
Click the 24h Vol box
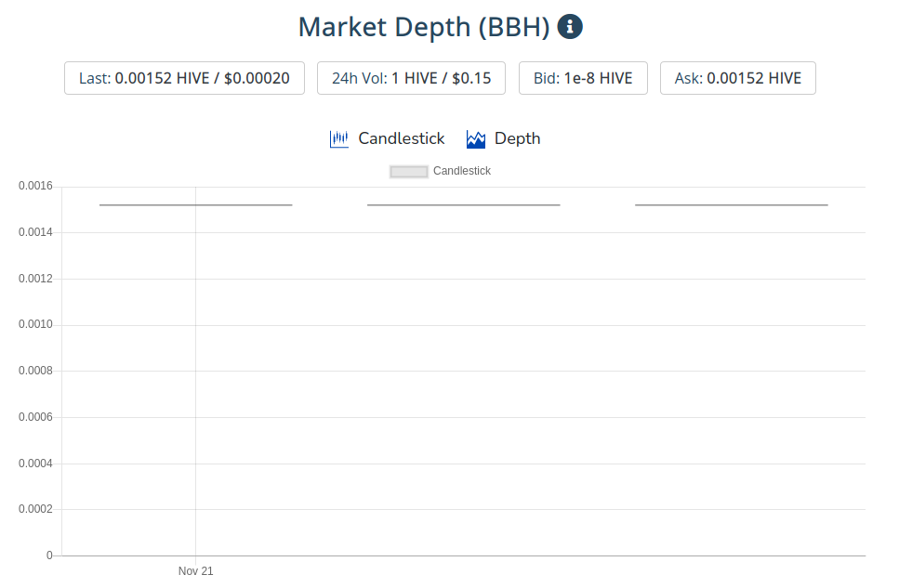click(411, 78)
